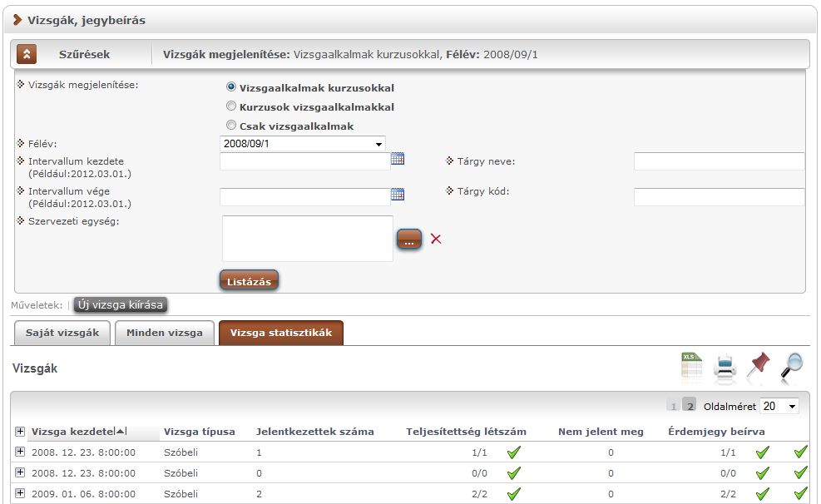The width and height of the screenshot is (821, 504).
Task: Select Kurzusok vizsgaalkalmakkal radio button
Action: point(231,106)
